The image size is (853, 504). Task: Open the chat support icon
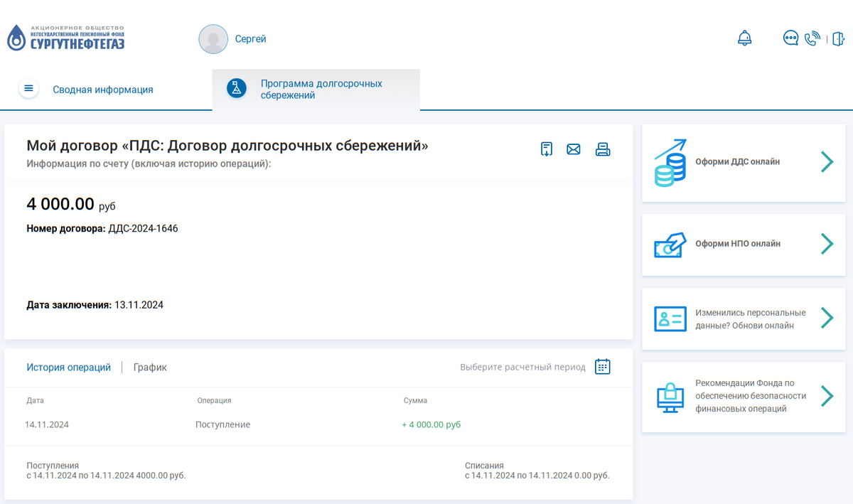point(790,38)
